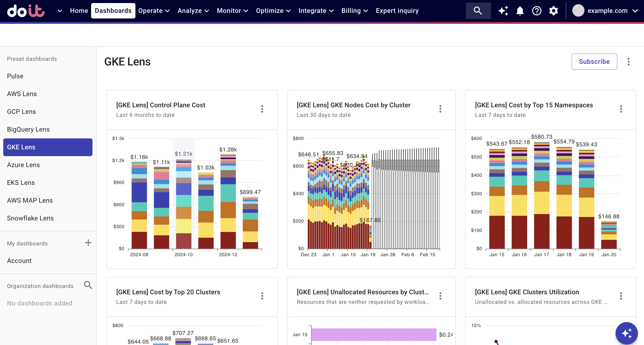The image size is (644, 345).
Task: Open the notifications bell
Action: tap(520, 11)
